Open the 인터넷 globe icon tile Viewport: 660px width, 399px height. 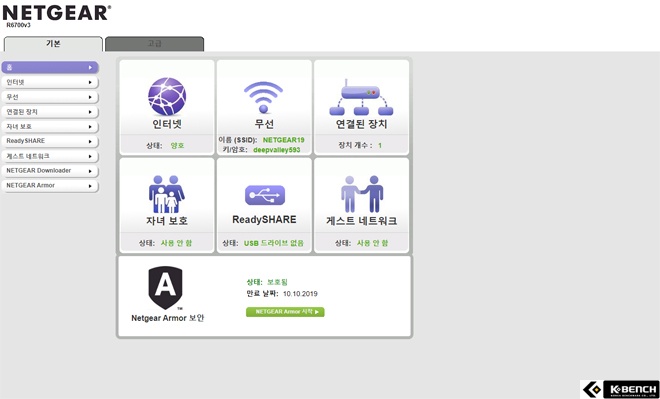click(x=167, y=96)
